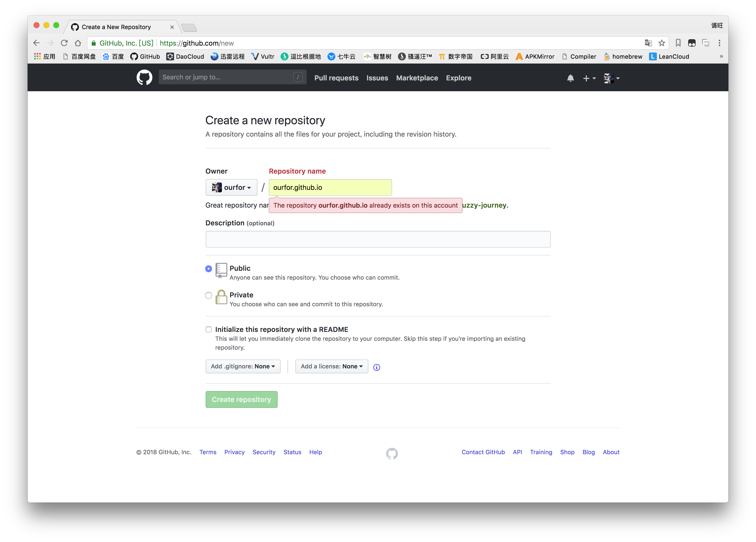Select Private repository radio button

[x=209, y=294]
